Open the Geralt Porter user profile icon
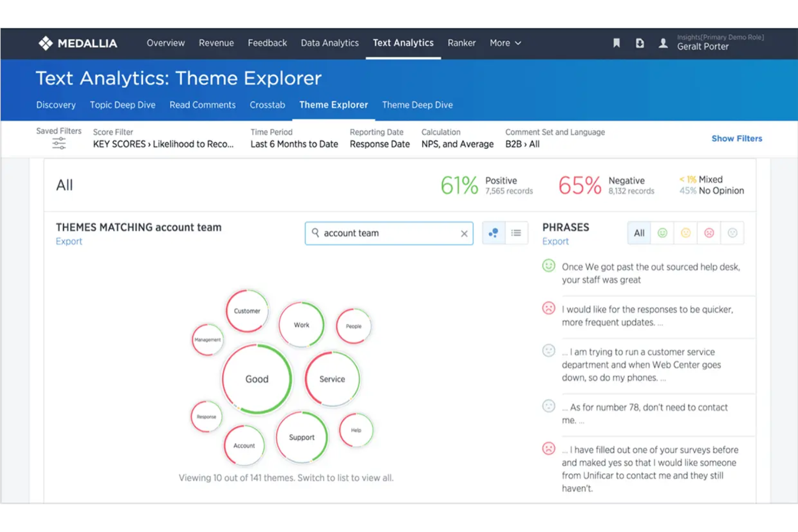The image size is (798, 532). (x=663, y=43)
